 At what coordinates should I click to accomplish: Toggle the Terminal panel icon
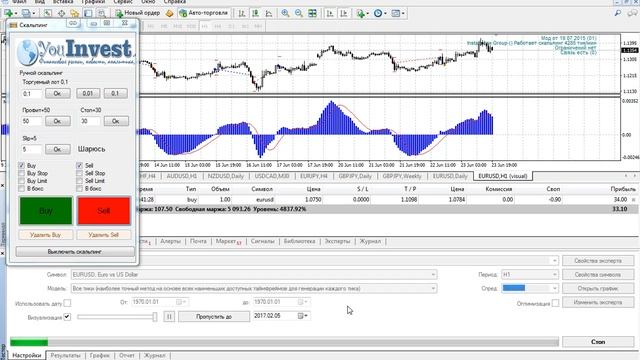pyautogui.click(x=88, y=13)
